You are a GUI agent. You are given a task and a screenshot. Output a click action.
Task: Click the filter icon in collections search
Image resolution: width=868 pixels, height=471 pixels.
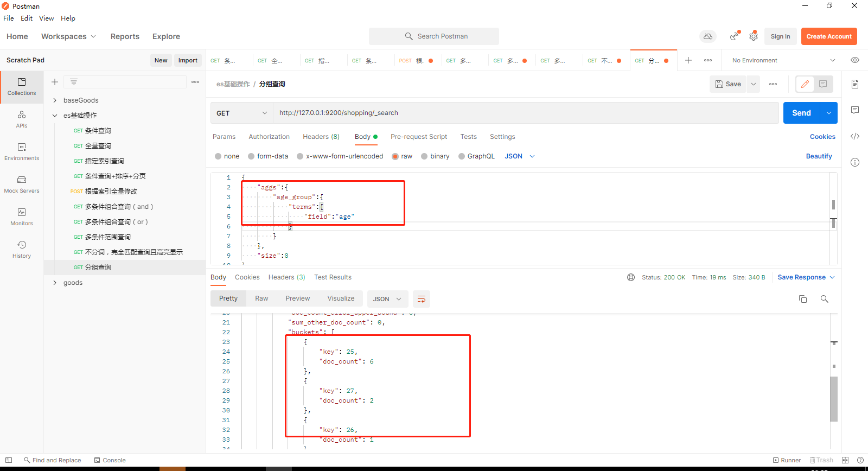coord(74,82)
